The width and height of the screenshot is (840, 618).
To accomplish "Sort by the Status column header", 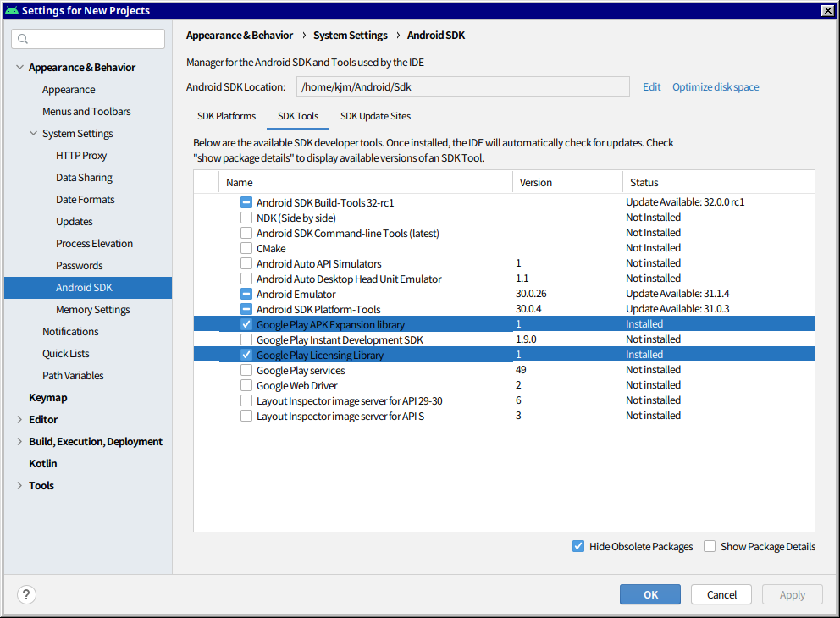I will 718,183.
